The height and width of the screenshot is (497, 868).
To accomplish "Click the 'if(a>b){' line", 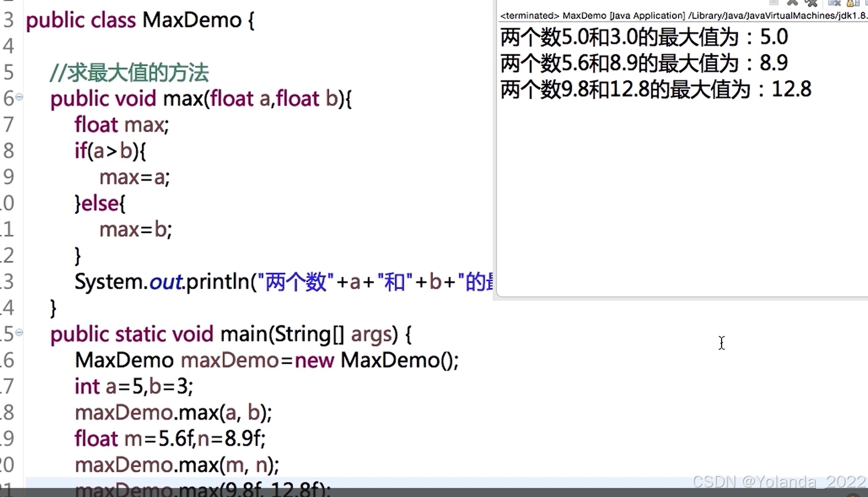I will (110, 151).
